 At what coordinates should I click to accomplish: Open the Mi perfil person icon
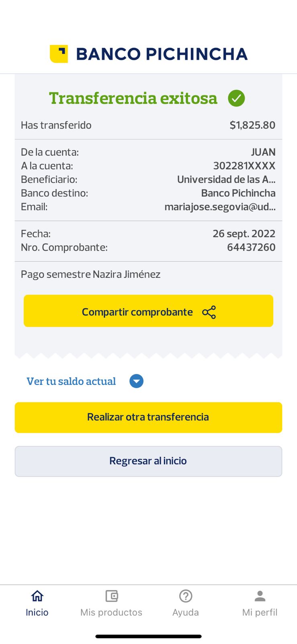point(260,596)
